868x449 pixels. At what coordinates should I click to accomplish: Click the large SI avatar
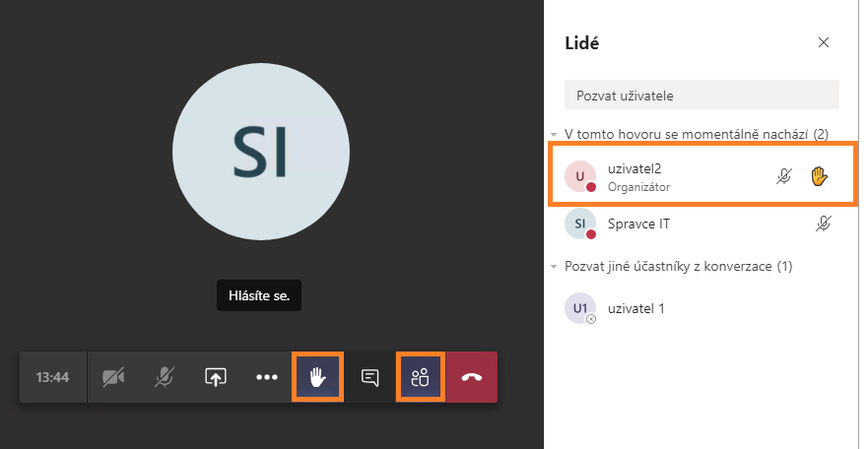pos(261,152)
